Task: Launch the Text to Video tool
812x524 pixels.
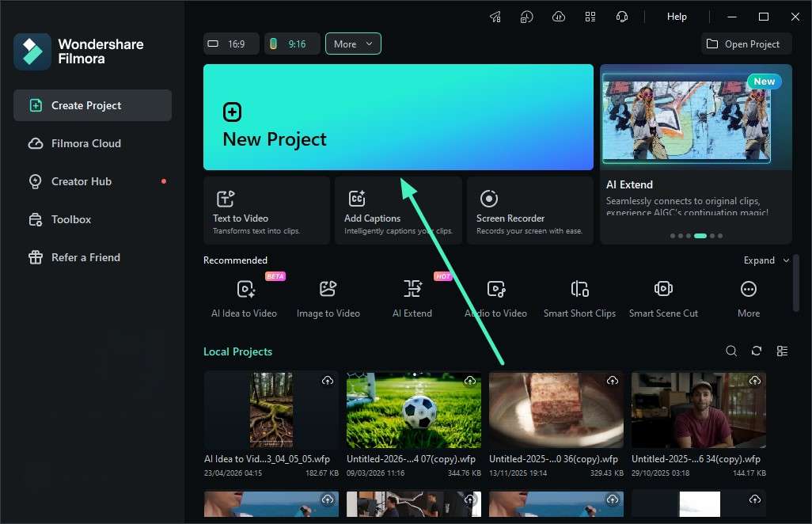Action: (267, 211)
